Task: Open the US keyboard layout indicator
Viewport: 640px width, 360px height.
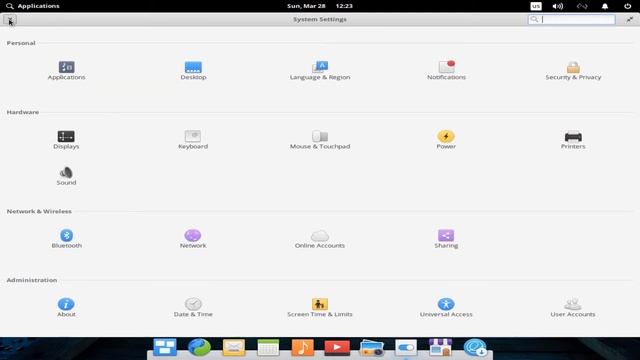Action: (x=536, y=6)
